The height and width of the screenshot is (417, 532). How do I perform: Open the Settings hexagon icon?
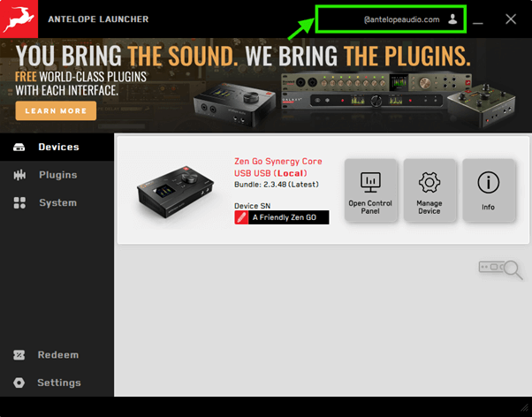pos(19,383)
